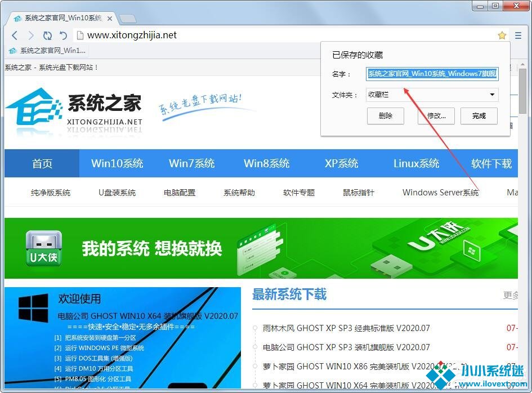The width and height of the screenshot is (532, 393).
Task: Click 系统之家 - 系统光盘下载网站! text
Action: tap(51, 67)
